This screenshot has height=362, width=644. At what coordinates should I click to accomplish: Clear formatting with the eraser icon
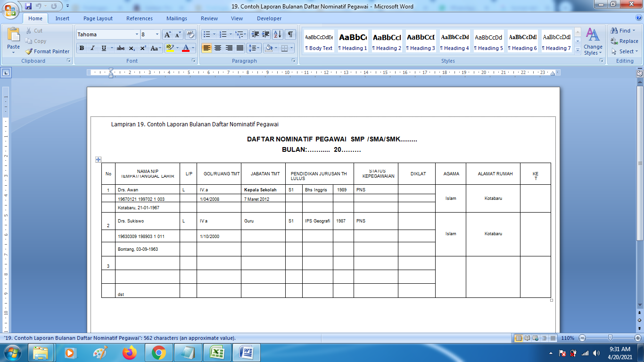tap(190, 34)
